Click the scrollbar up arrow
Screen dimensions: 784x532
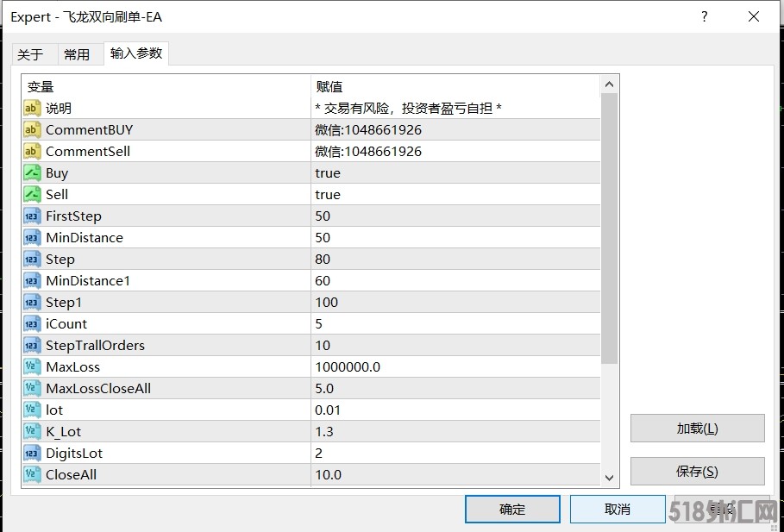tap(609, 84)
